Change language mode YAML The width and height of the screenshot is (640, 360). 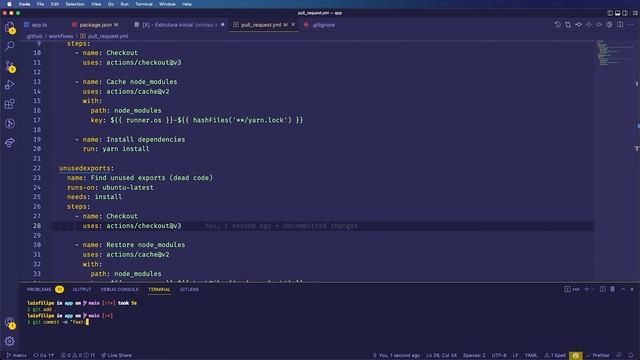tap(531, 356)
